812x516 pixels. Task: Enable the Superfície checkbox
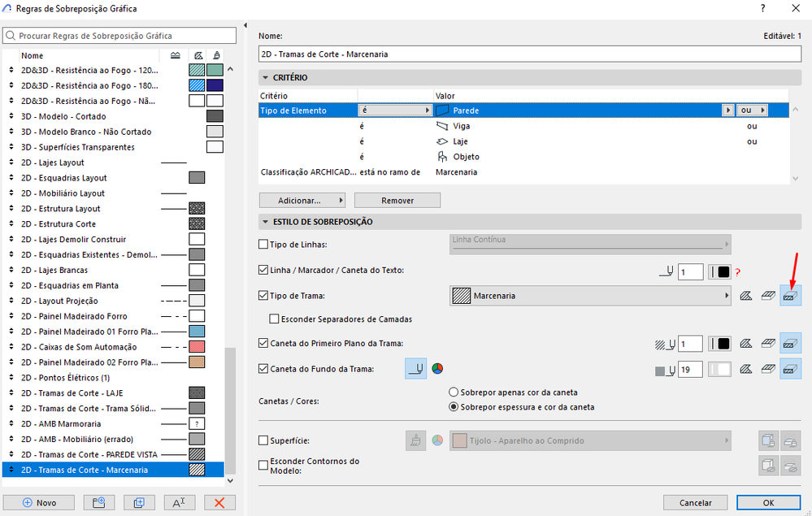[x=263, y=441]
